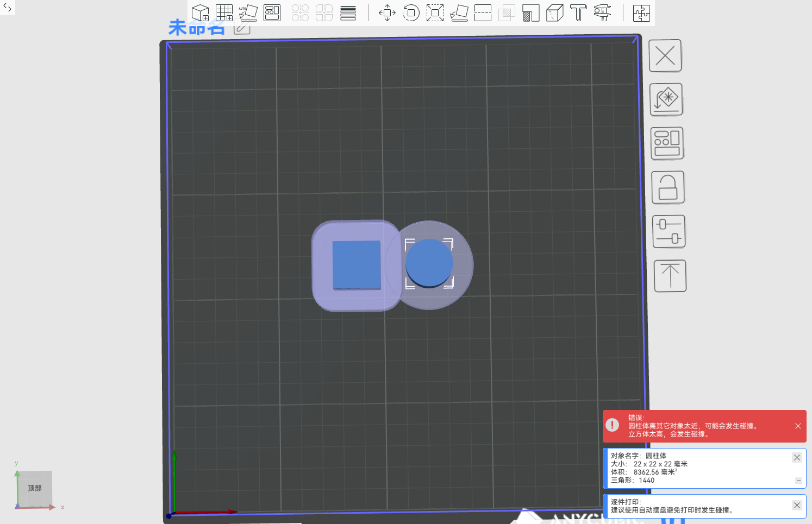Dismiss the red 错误 error notification
The image size is (812, 524).
pos(798,426)
